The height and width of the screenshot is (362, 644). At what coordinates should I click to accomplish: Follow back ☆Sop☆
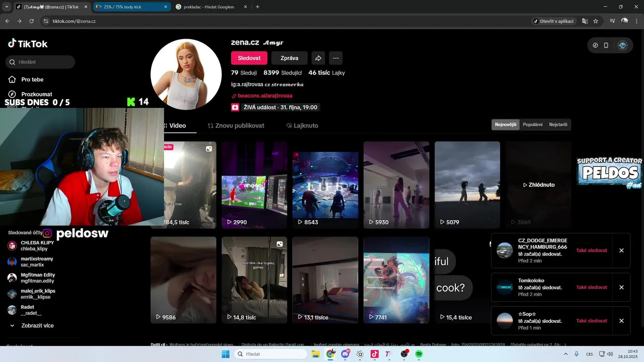click(591, 321)
